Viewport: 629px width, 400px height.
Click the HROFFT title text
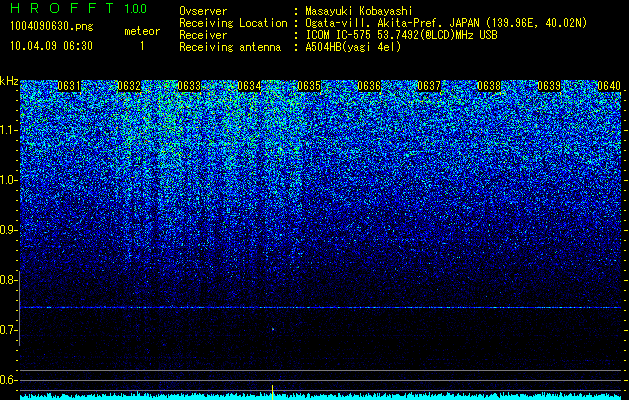[x=62, y=8]
